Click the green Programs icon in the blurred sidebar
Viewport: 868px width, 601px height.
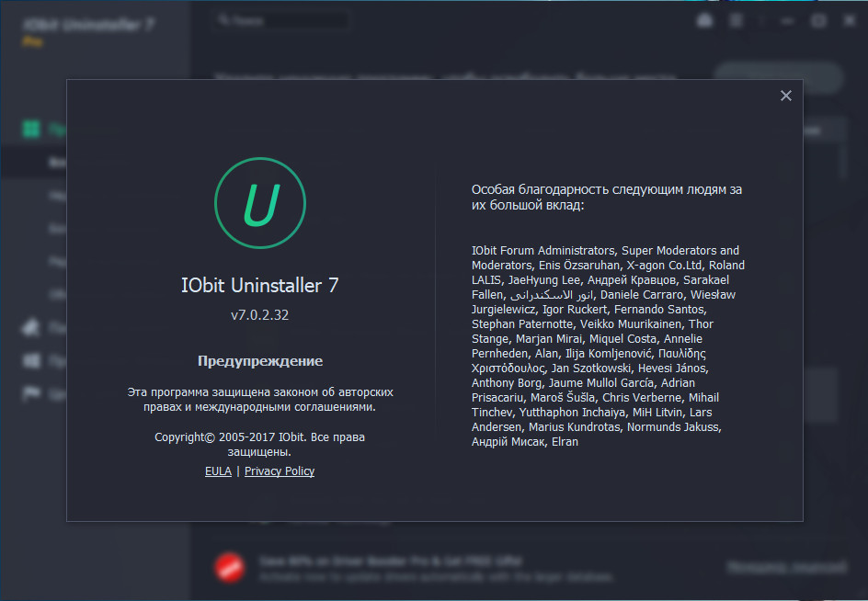[x=31, y=129]
